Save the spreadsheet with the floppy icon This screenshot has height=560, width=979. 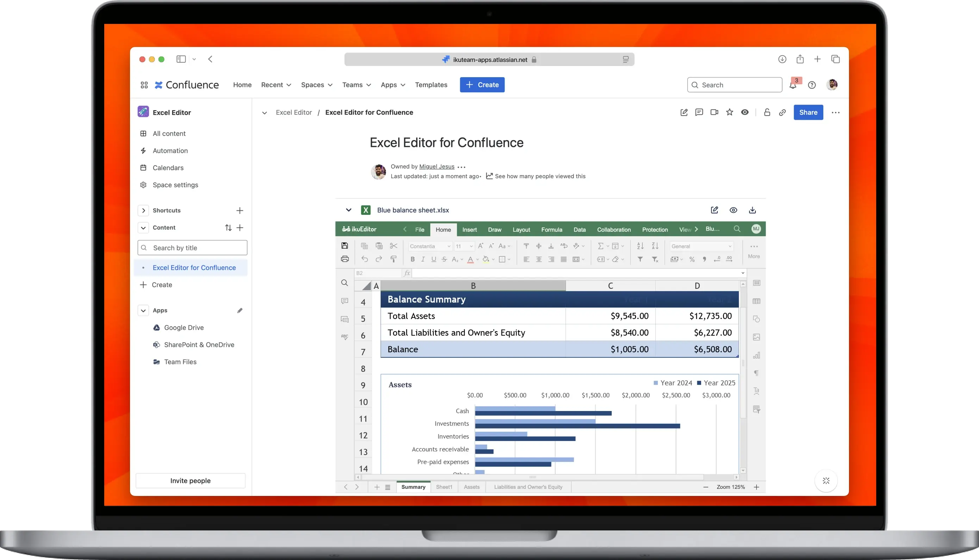[344, 246]
